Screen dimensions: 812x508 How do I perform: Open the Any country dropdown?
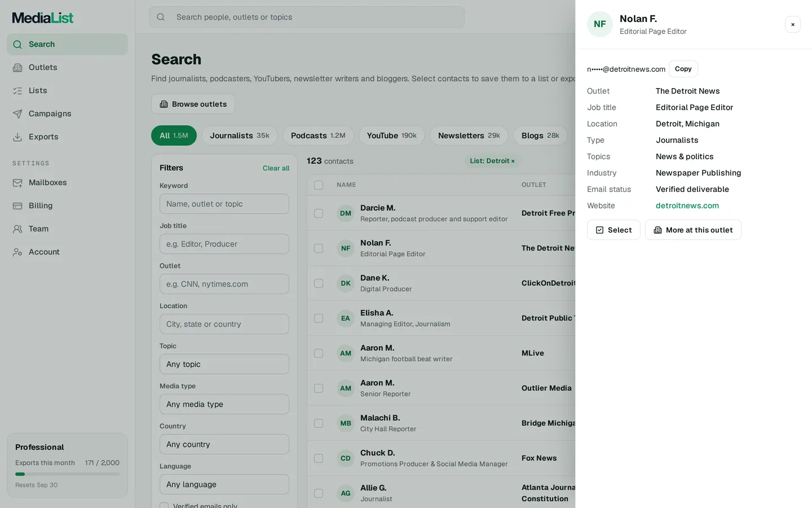point(224,444)
